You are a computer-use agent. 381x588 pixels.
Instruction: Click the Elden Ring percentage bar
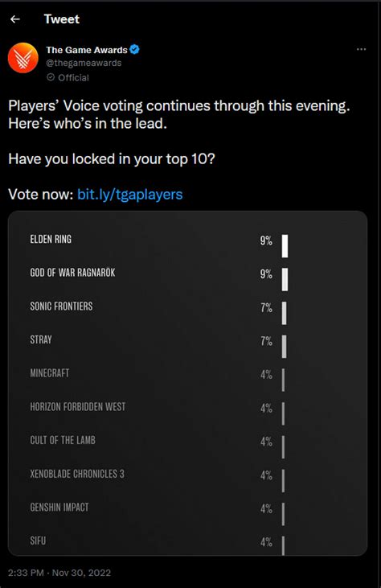pos(285,246)
